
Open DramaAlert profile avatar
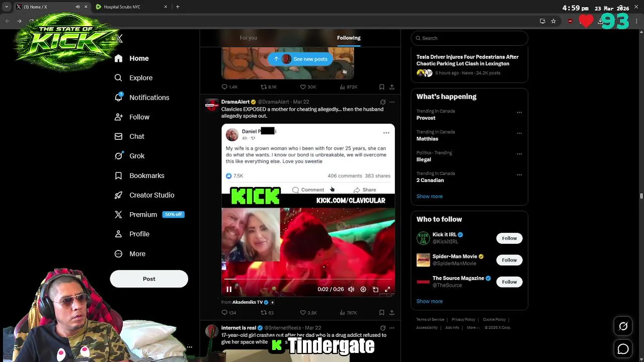[212, 105]
